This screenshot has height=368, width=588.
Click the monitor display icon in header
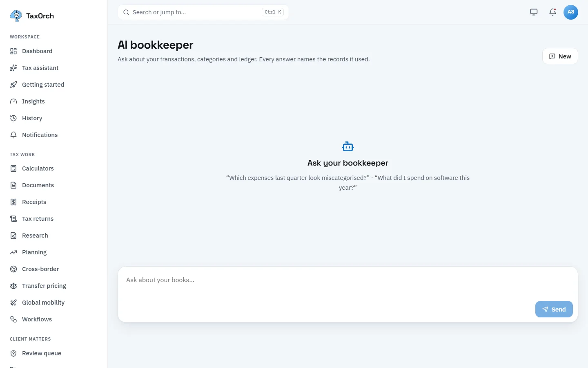pyautogui.click(x=534, y=12)
